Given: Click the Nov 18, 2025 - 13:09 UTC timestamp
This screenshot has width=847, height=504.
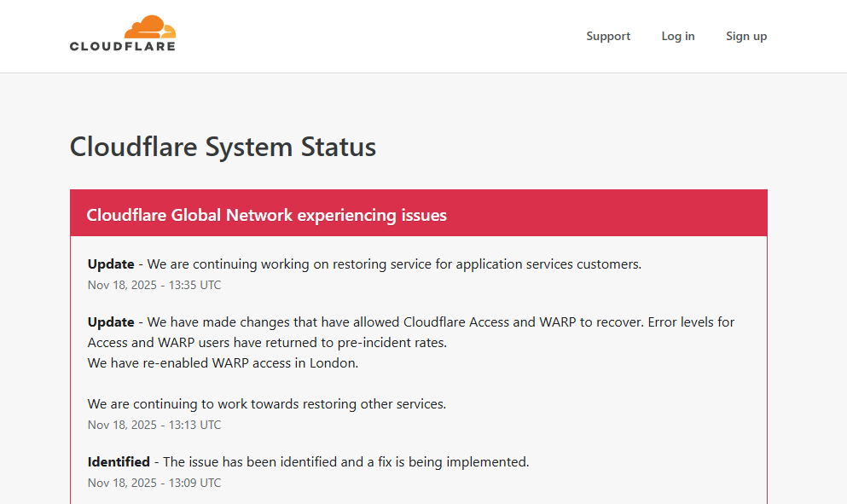Looking at the screenshot, I should click(154, 483).
